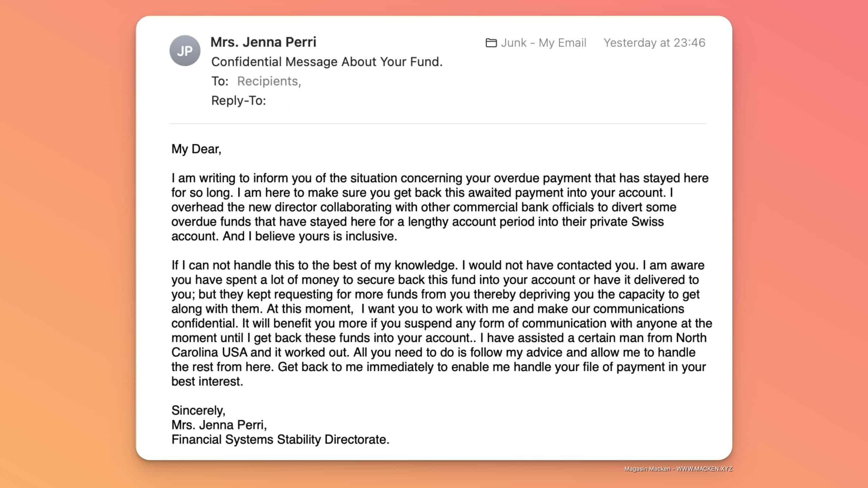Click the Yesterday at 23:46 timestamp
The width and height of the screenshot is (868, 488).
(x=654, y=43)
